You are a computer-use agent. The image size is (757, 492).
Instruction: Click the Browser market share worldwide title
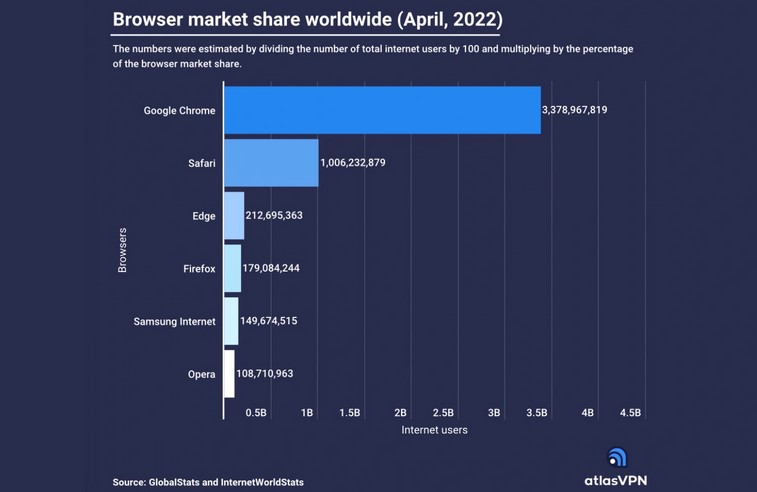pos(305,19)
